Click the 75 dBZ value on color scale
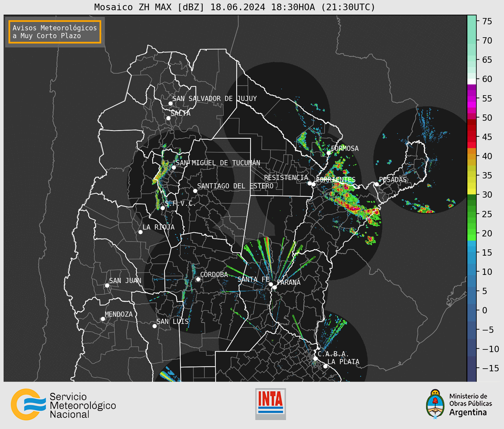 (487, 21)
